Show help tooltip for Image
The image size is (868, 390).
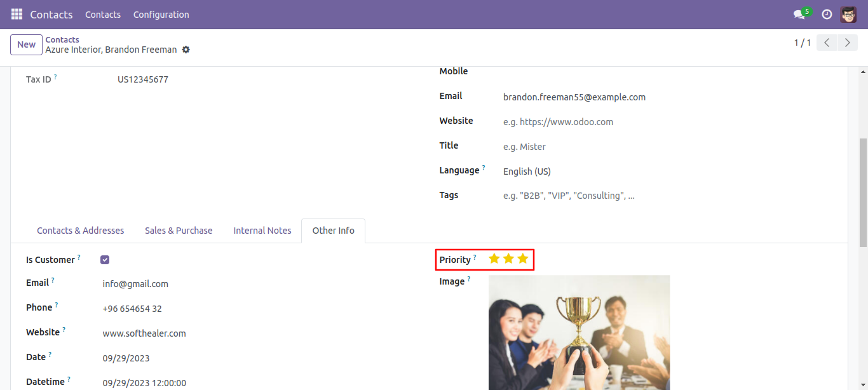pos(469,279)
